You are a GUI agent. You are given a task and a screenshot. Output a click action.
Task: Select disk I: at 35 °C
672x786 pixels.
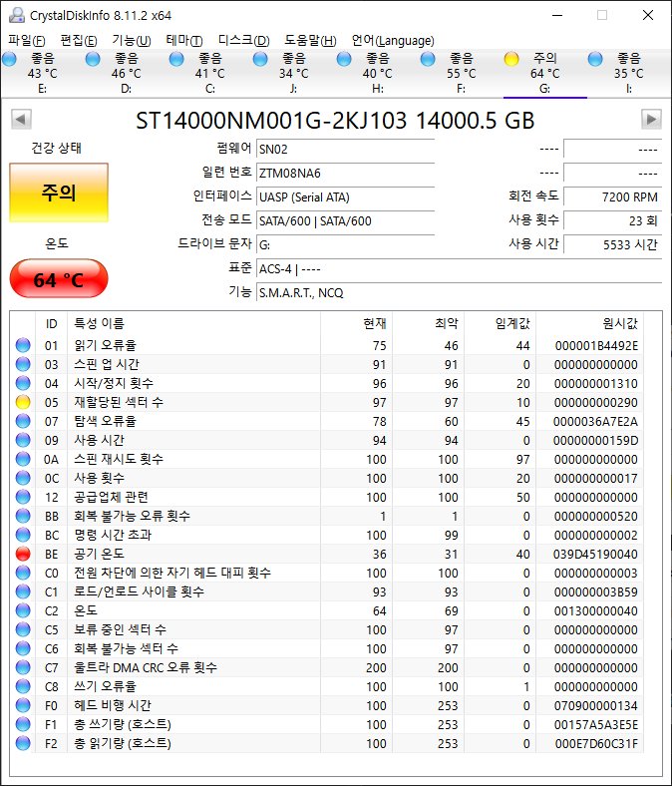tap(628, 73)
